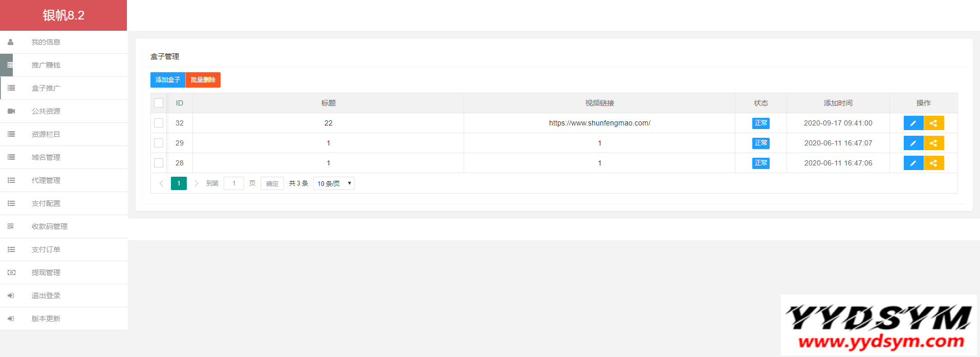Check the checkbox for row ID 32
The width and height of the screenshot is (980, 357).
click(159, 123)
